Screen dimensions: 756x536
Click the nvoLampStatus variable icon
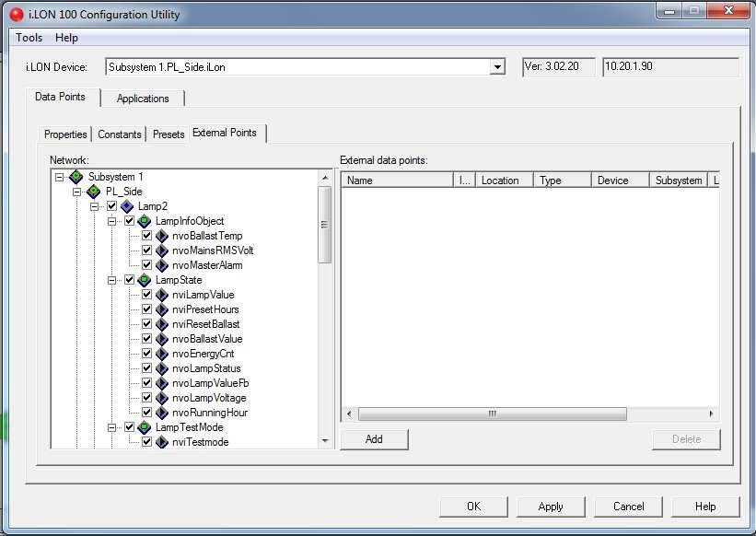click(x=162, y=368)
